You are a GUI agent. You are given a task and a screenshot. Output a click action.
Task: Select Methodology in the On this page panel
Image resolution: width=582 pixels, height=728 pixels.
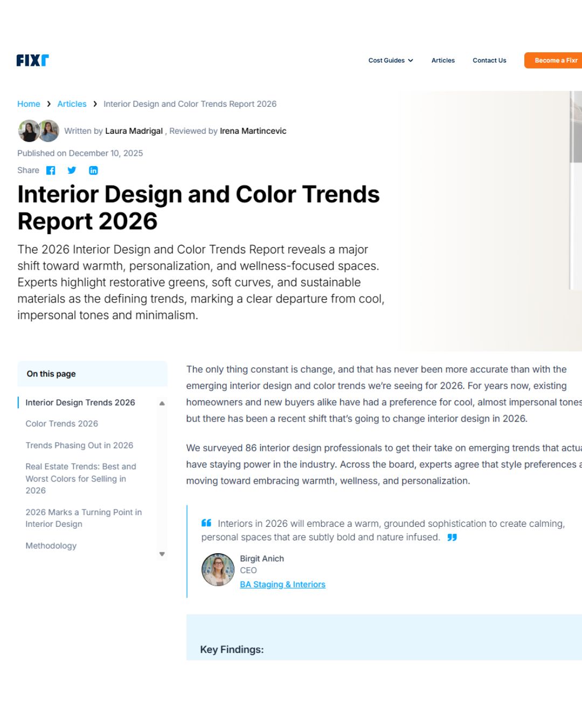51,546
